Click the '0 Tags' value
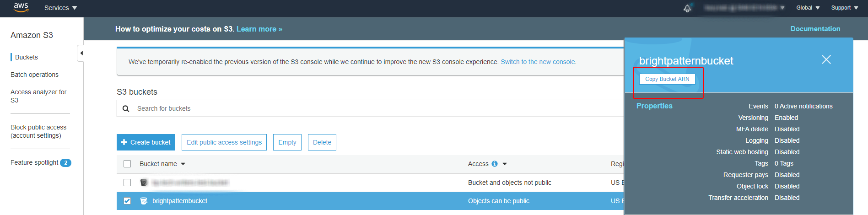 (x=784, y=163)
